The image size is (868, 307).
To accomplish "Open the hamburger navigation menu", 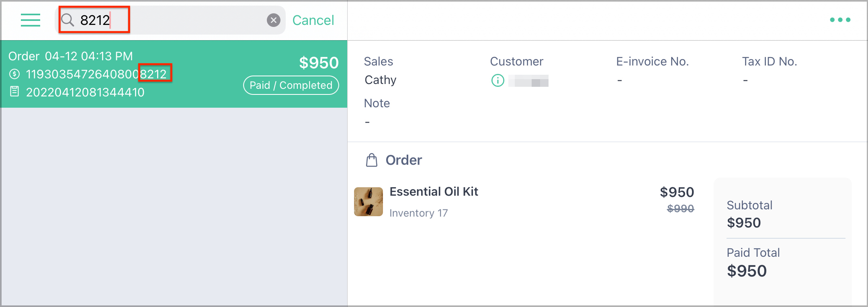I will pos(30,20).
